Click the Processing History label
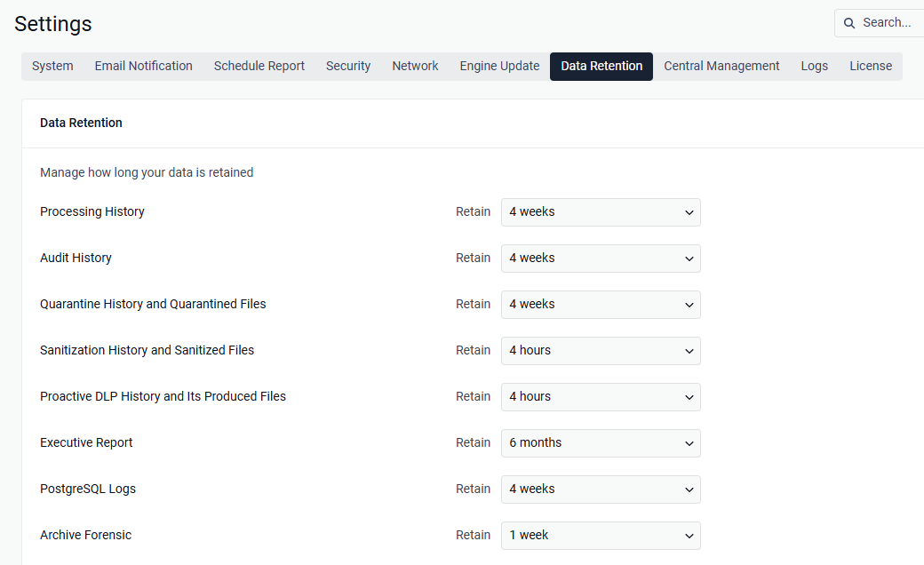The image size is (924, 565). click(x=92, y=211)
